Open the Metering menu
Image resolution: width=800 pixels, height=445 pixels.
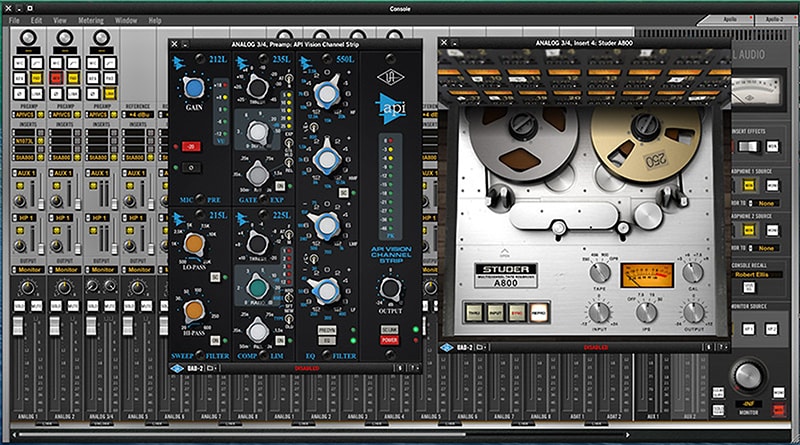(91, 20)
